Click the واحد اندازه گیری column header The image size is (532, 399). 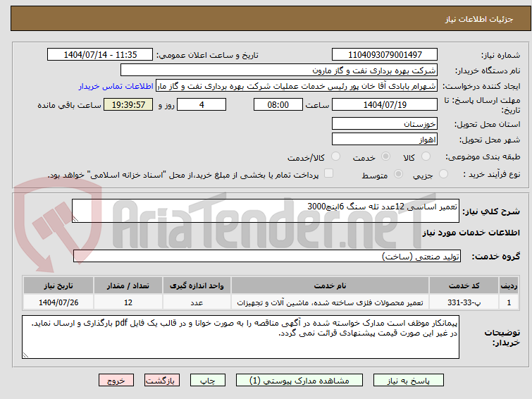coord(197,286)
